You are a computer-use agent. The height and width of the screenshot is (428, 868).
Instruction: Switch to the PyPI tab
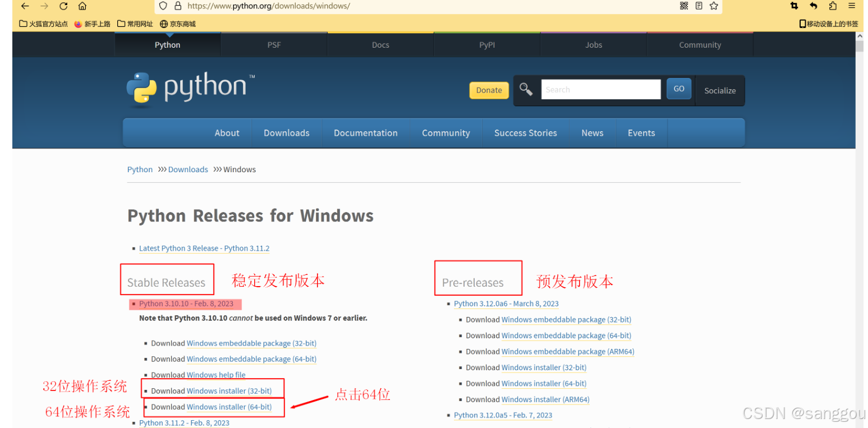tap(486, 45)
